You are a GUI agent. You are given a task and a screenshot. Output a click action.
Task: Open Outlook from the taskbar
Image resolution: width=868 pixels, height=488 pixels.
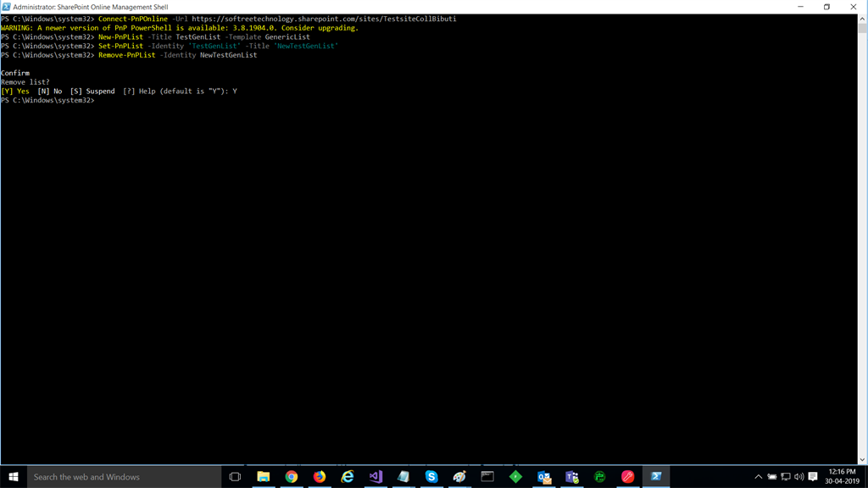coord(542,476)
